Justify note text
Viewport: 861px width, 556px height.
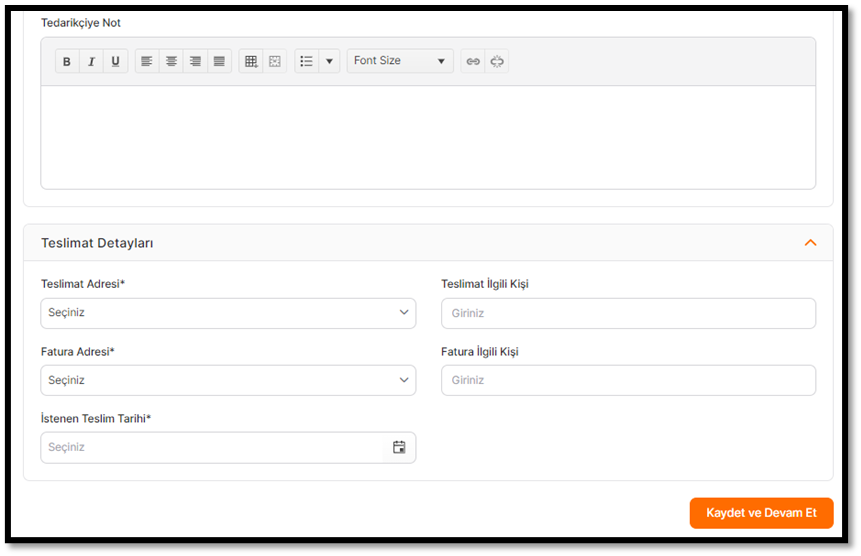pyautogui.click(x=219, y=61)
